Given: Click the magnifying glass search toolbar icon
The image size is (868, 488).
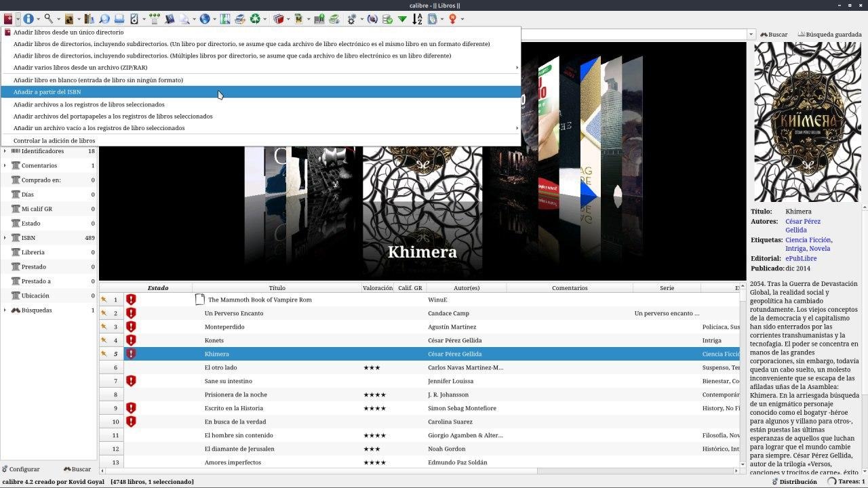Looking at the screenshot, I should [x=49, y=19].
